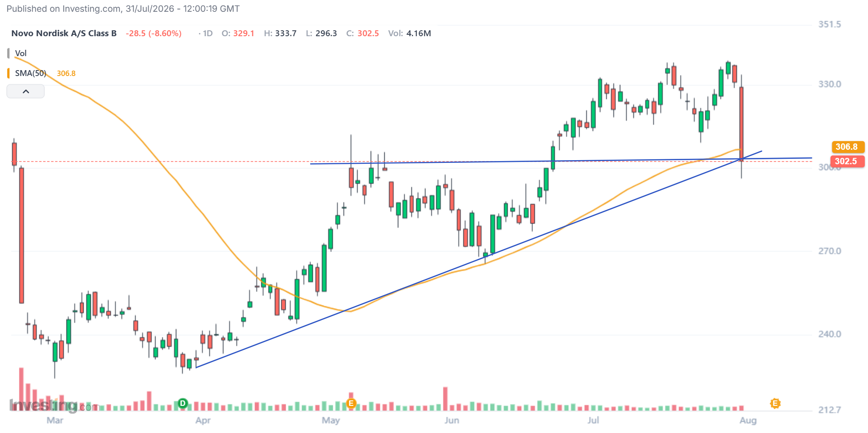868x433 pixels.
Task: Click the high value H: 333.7
Action: point(280,33)
